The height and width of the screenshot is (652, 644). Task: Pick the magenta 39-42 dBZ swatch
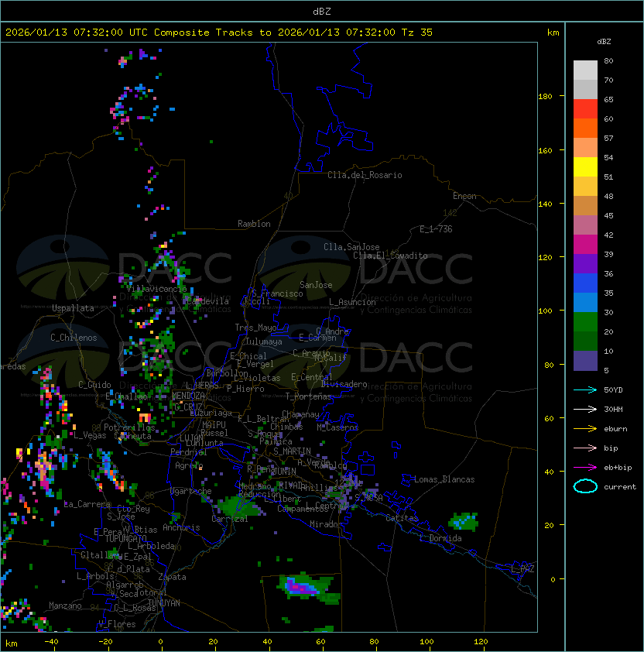pyautogui.click(x=585, y=245)
